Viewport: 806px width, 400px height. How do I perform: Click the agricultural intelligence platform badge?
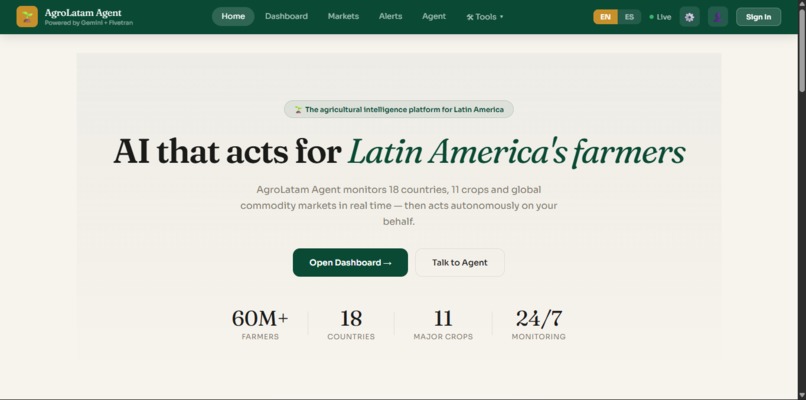(398, 110)
